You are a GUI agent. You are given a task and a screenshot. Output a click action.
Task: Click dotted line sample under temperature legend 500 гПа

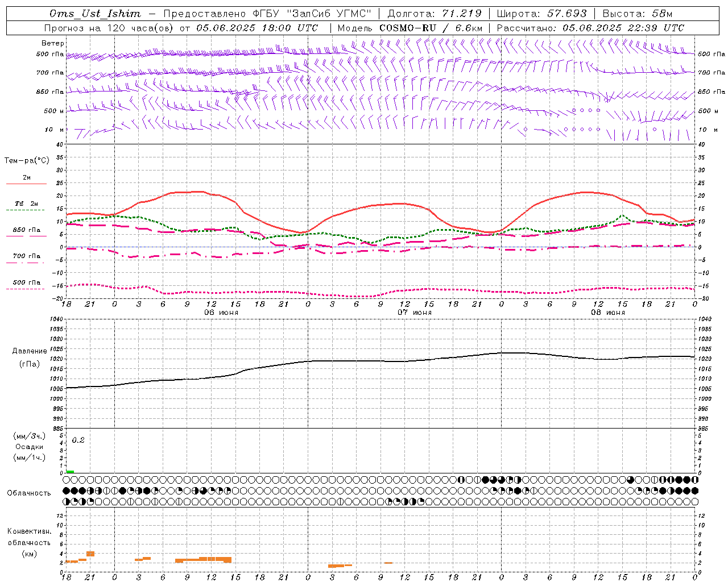click(x=26, y=289)
